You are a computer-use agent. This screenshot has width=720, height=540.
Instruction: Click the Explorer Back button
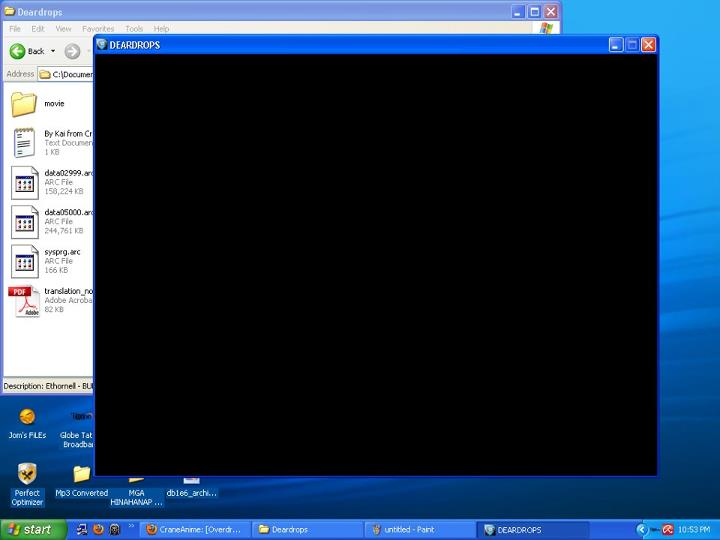(26, 51)
